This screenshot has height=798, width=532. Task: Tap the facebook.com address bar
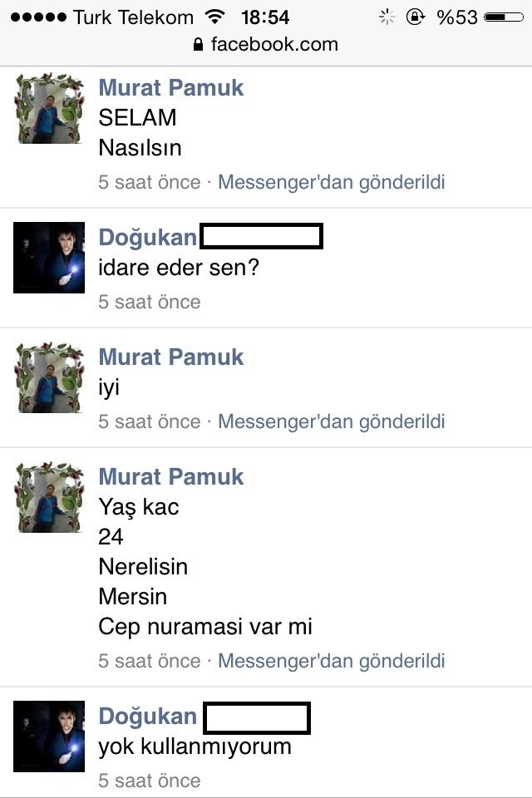coord(266,45)
